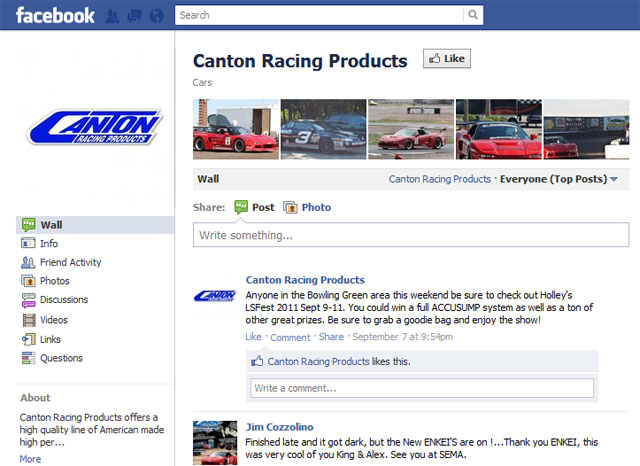Viewport: 640px width, 466px height.
Task: Open the Links section
Action: (50, 340)
